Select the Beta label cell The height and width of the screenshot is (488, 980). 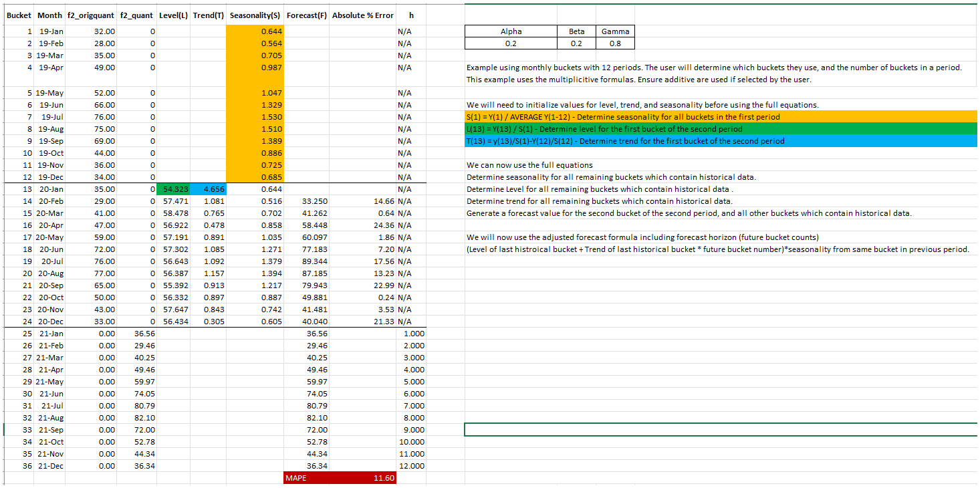pos(577,31)
